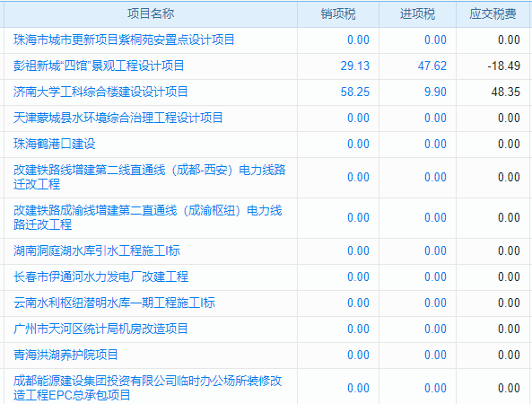The image size is (532, 404).
Task: Open 成都能源建设集团 EPC总承包项目 link
Action: tap(148, 388)
